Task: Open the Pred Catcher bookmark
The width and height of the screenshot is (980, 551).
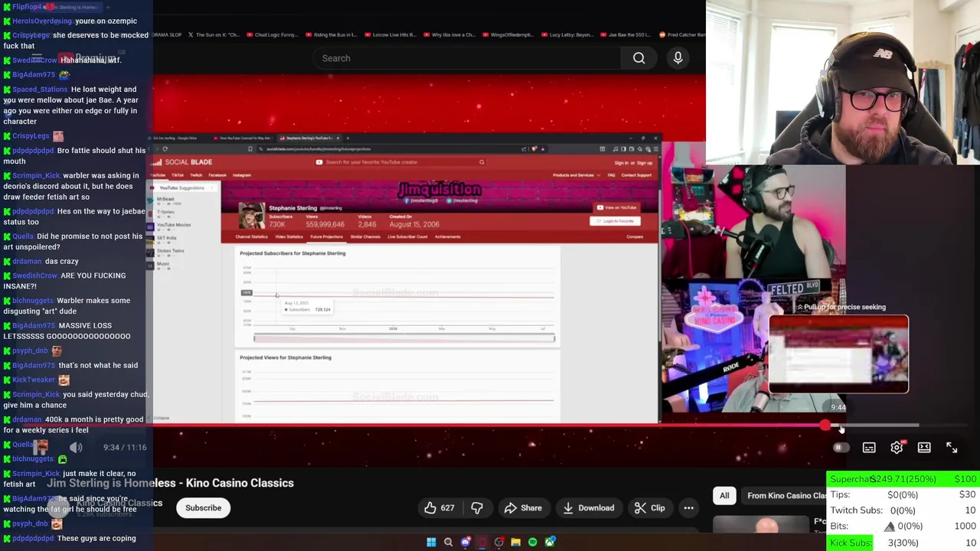Action: coord(681,34)
